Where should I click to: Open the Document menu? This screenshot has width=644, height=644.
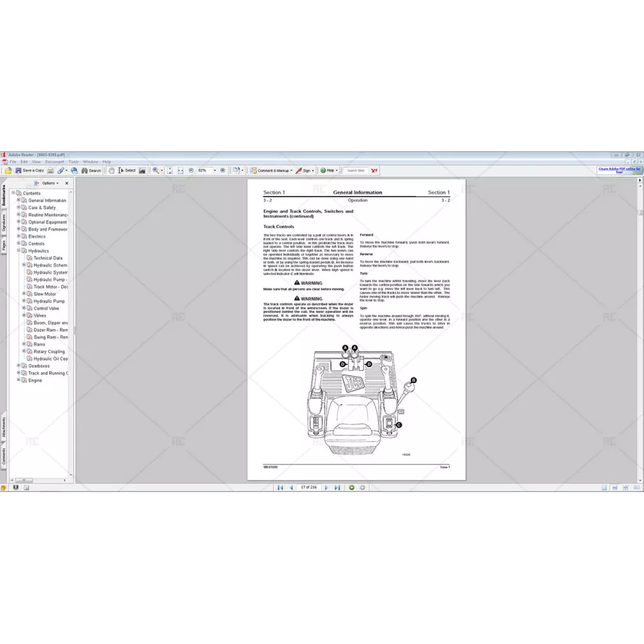pyautogui.click(x=54, y=162)
